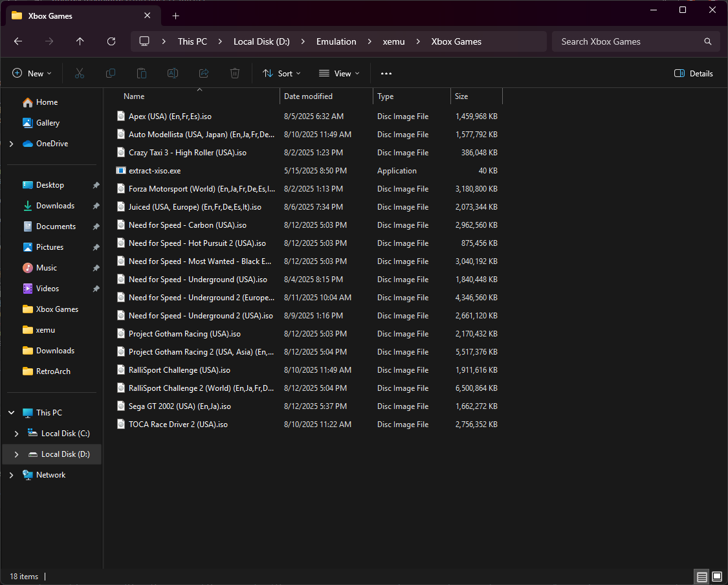The width and height of the screenshot is (728, 585).
Task: Expand the OneDrive tree node
Action: (x=11, y=144)
